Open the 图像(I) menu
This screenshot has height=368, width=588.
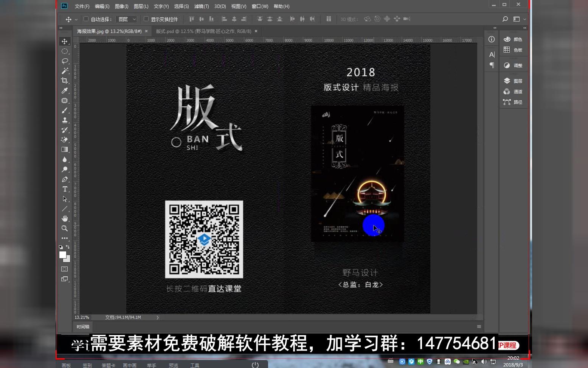pos(122,6)
